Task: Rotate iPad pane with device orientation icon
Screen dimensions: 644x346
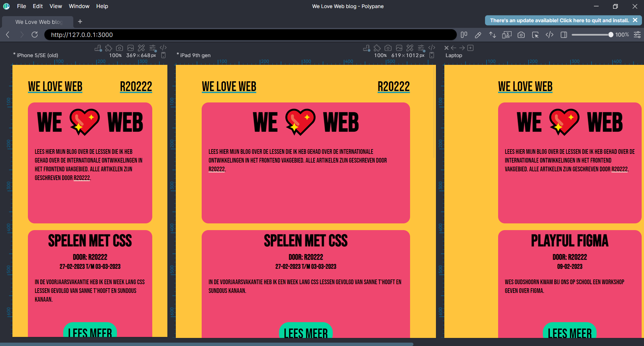Action: click(432, 55)
